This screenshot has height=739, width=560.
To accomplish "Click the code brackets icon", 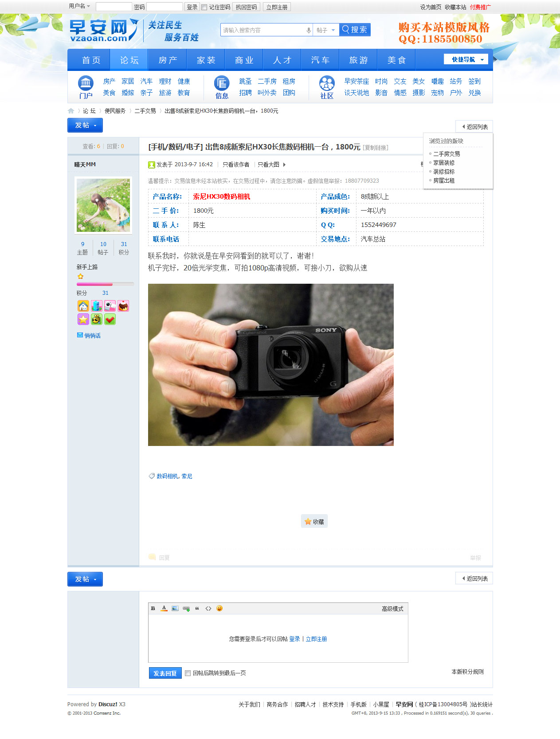I will click(208, 608).
